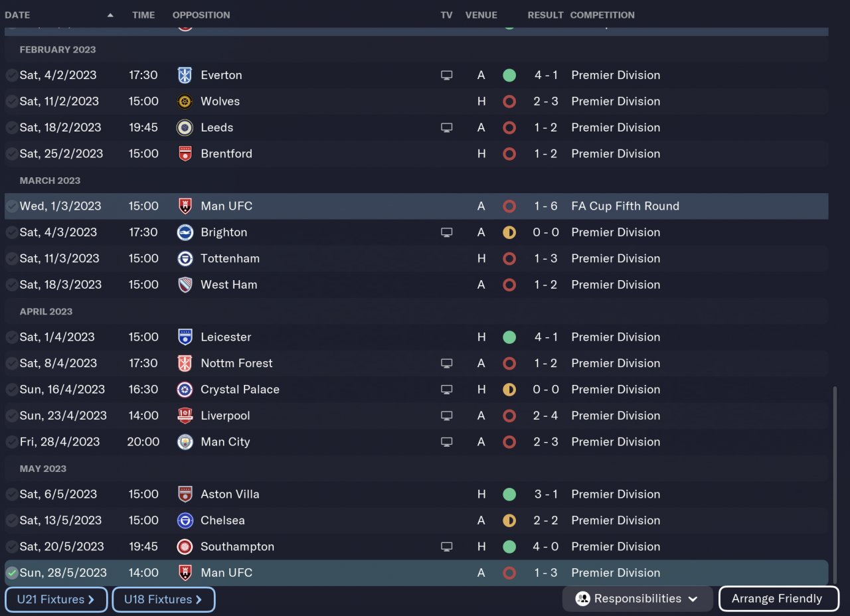Click the green win indicator for Leicester
Screen dimensions: 850x616
point(509,337)
